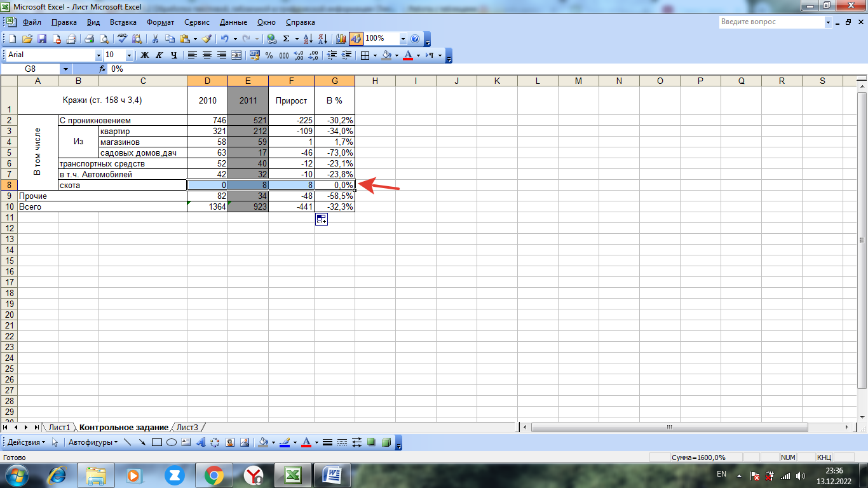Switch to the Лист3 sheet tab

(187, 428)
